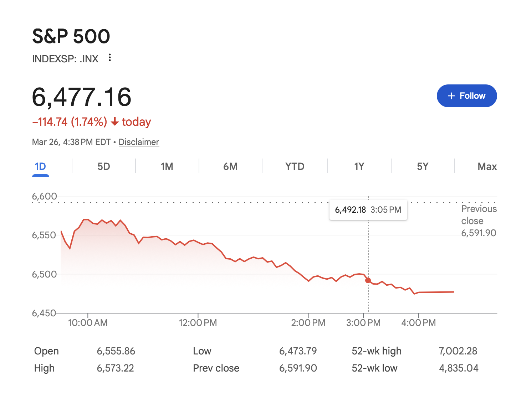Switch to the 1M time range tab

(167, 166)
